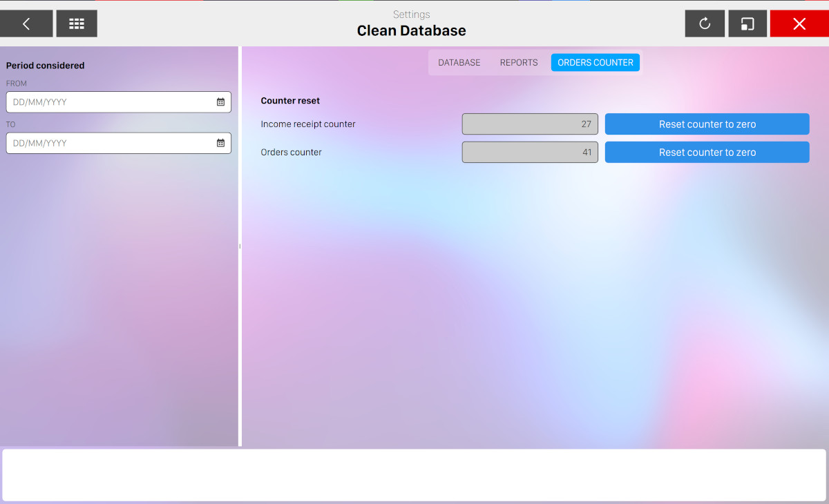Open the calendar picker in the FROM field
Screen dimensions: 829x504
click(220, 102)
